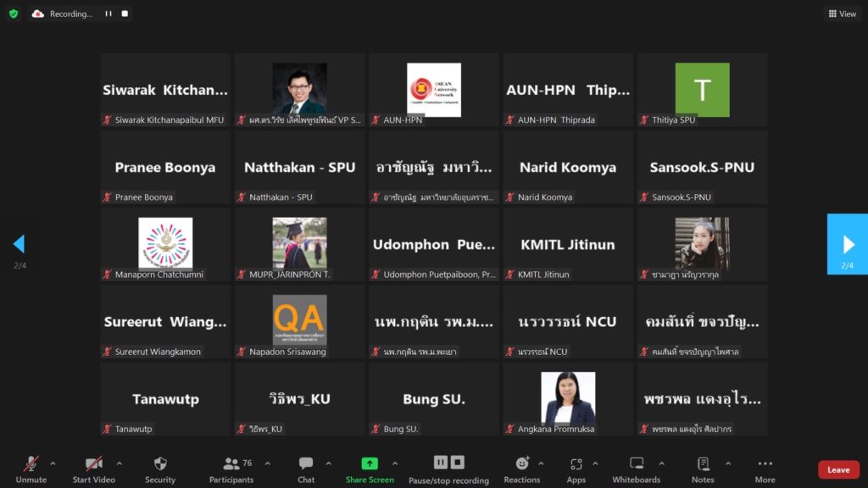
Task: Expand video options arrow beside Start Video
Action: (119, 463)
